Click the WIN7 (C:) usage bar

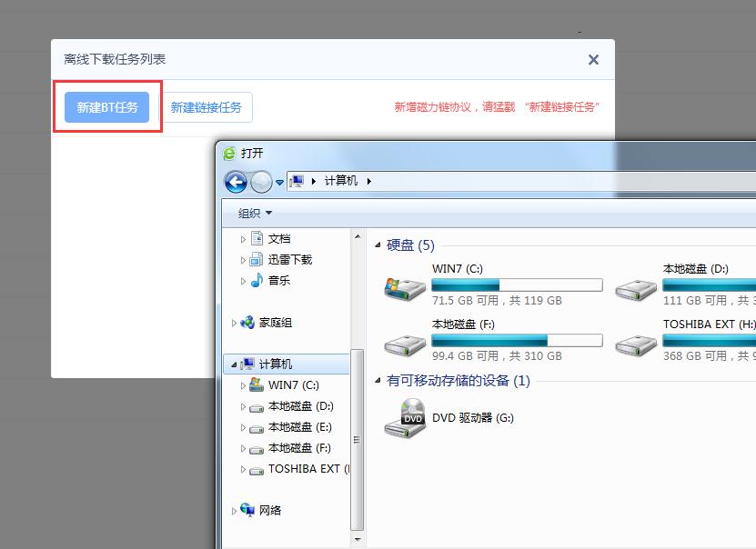pyautogui.click(x=517, y=285)
